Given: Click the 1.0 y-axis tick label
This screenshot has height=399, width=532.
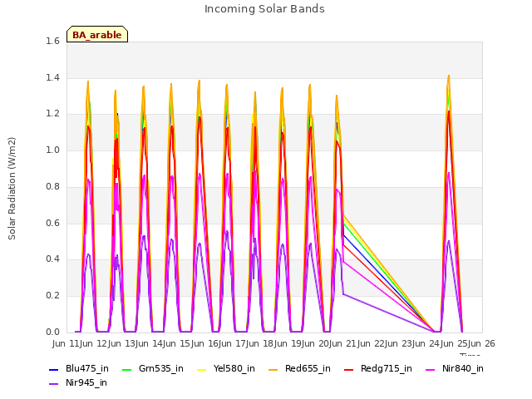Looking at the screenshot, I should click(52, 150).
